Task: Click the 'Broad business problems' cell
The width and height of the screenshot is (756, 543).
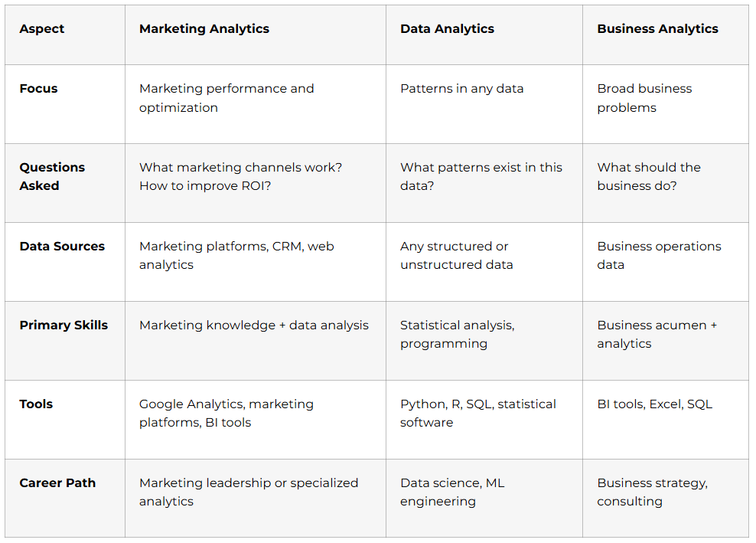Action: tap(644, 98)
